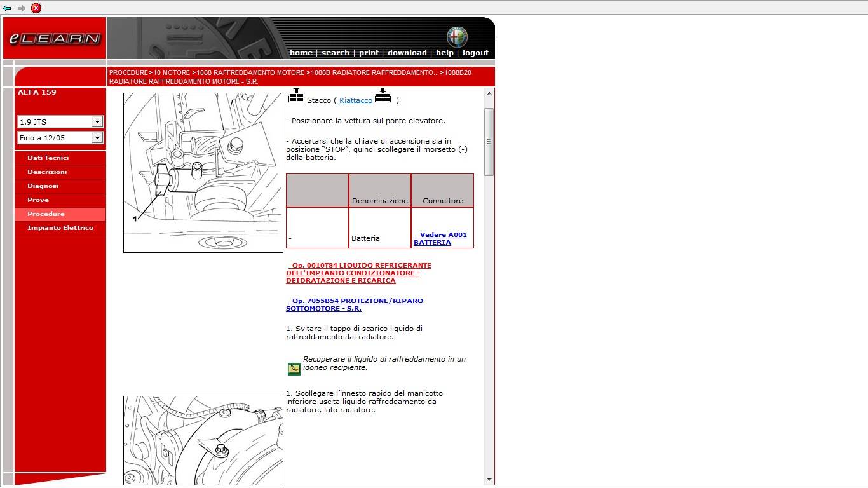Open the Fino a 12/05 date dropdown
The image size is (868, 488).
(60, 138)
